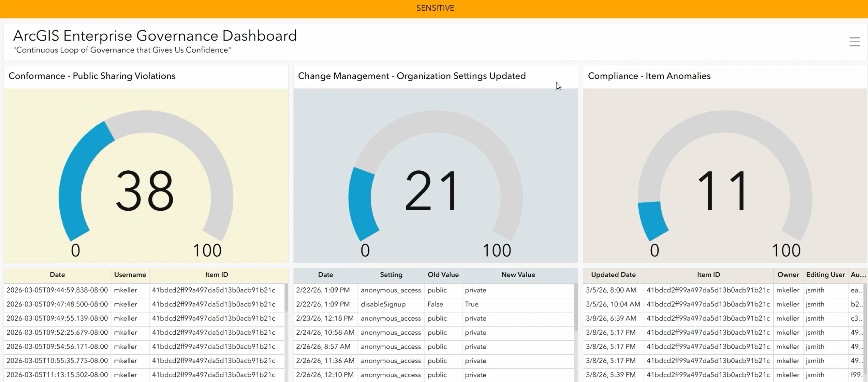The height and width of the screenshot is (382, 868).
Task: Sort the Username column header
Action: 130,274
